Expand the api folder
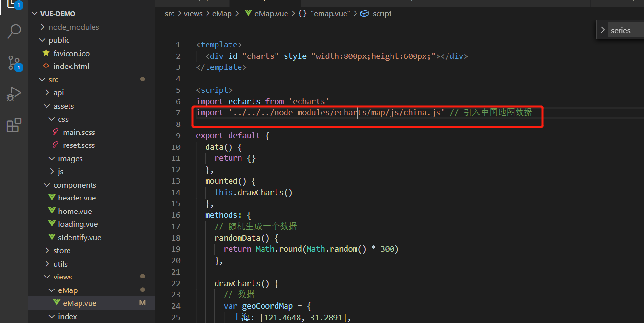Screen dimensions: 644x323 tap(47, 93)
